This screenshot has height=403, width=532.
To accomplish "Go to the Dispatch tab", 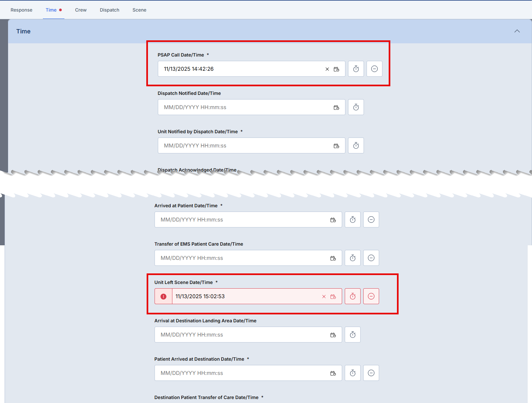I will [x=109, y=10].
